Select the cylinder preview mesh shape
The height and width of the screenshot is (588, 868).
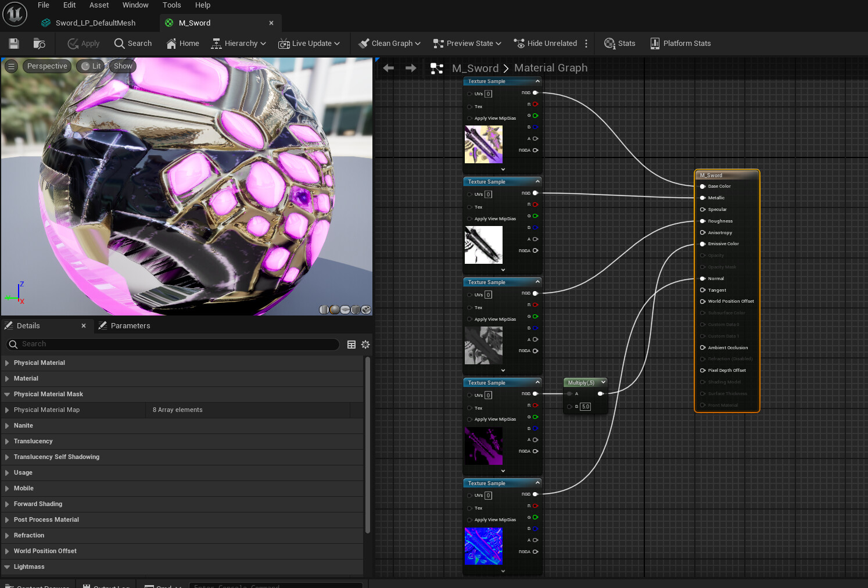[324, 310]
